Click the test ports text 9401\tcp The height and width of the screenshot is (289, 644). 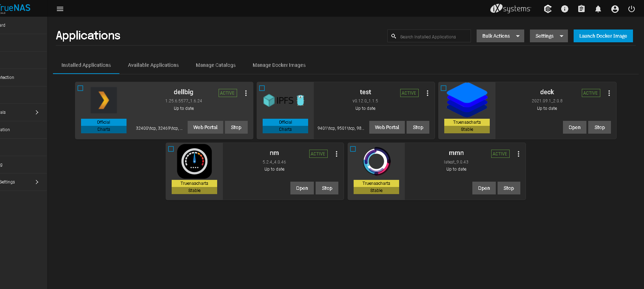[340, 128]
